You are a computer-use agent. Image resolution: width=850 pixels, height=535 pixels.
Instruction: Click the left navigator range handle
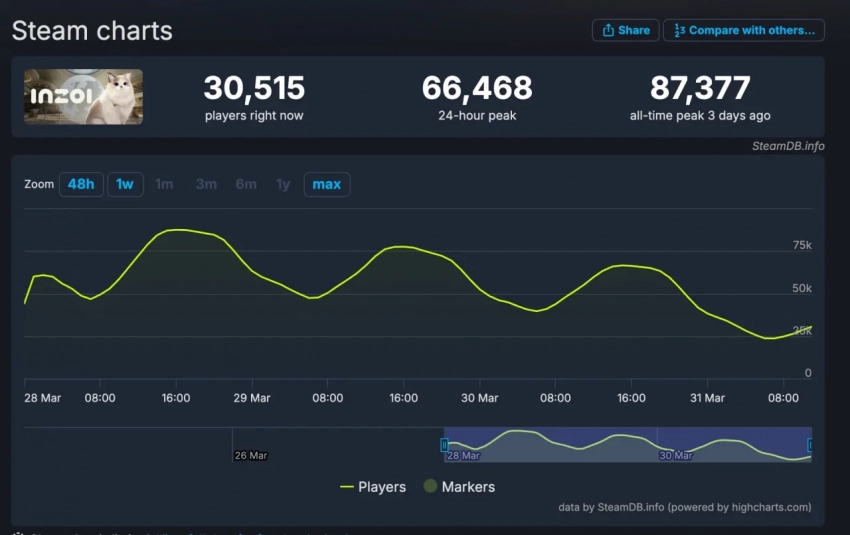pos(445,444)
